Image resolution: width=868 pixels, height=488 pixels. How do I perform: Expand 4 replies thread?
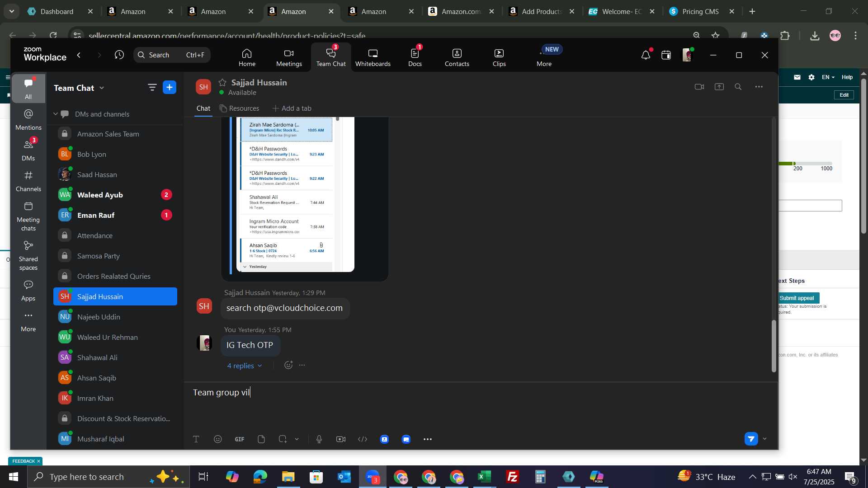coord(245,366)
